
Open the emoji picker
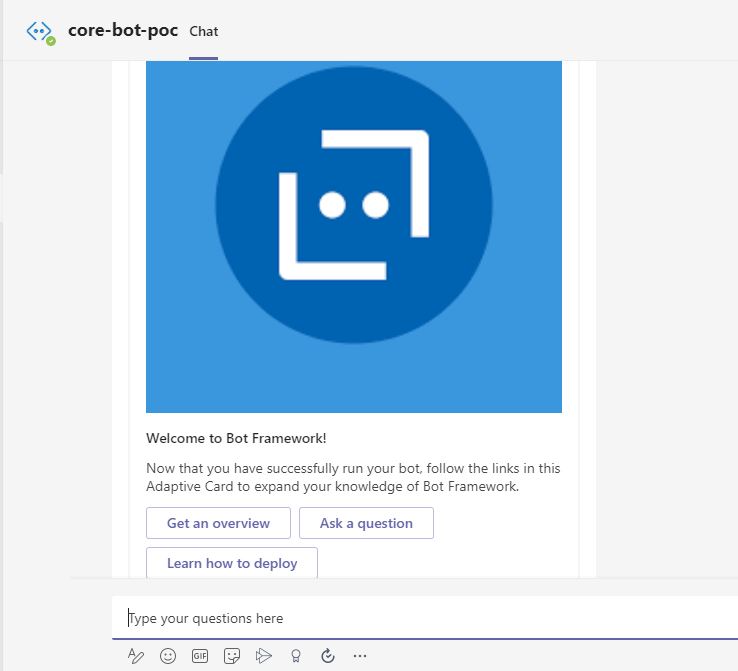168,655
